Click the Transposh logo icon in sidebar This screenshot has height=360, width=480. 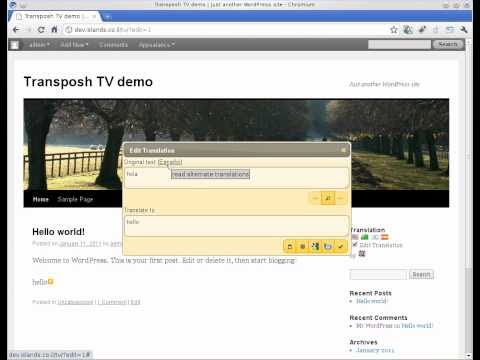tap(362, 254)
